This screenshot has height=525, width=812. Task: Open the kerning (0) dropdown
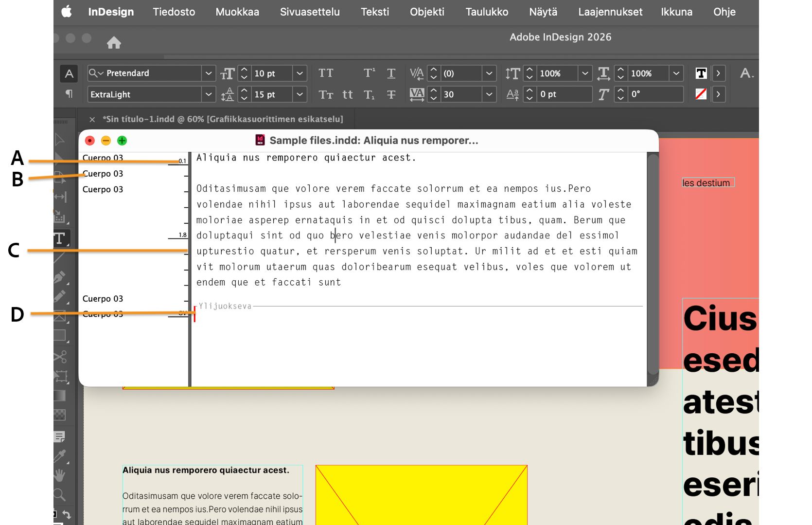[489, 73]
